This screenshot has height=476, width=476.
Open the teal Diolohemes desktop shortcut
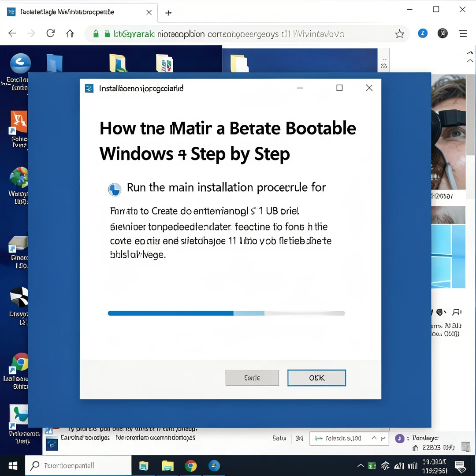click(x=19, y=416)
